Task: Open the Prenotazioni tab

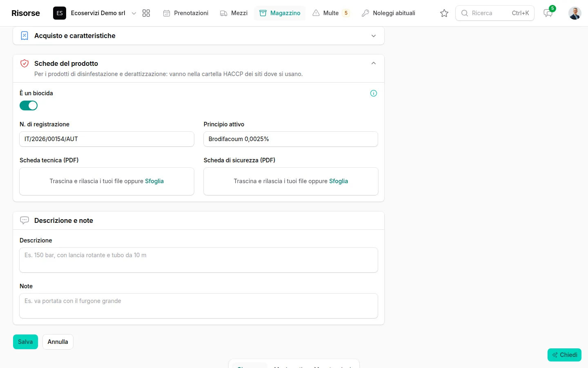Action: [186, 13]
